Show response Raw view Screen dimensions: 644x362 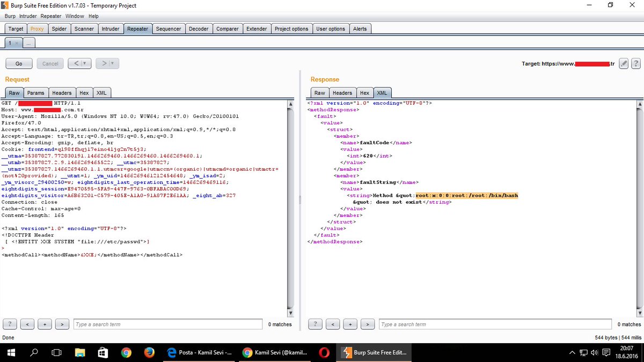[320, 93]
